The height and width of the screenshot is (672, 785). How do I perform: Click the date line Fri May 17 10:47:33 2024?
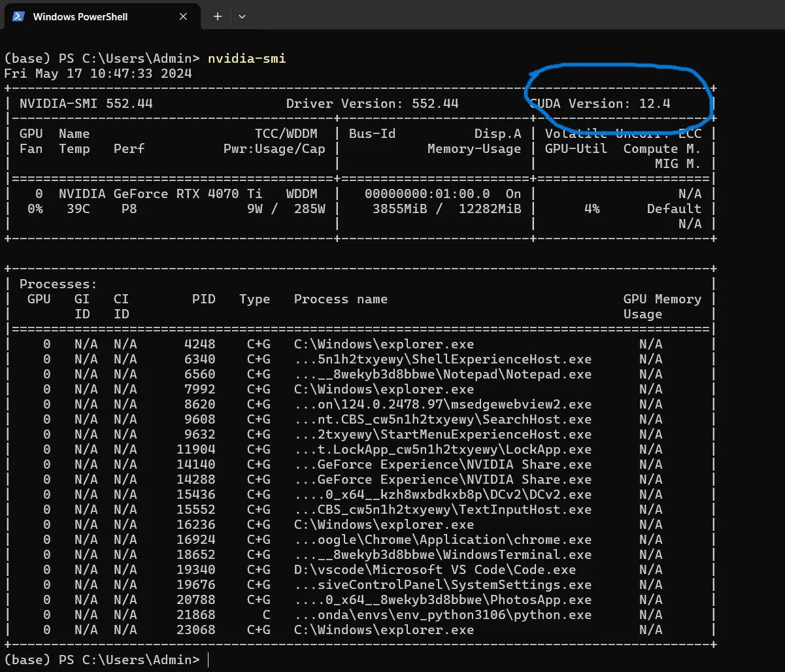98,73
